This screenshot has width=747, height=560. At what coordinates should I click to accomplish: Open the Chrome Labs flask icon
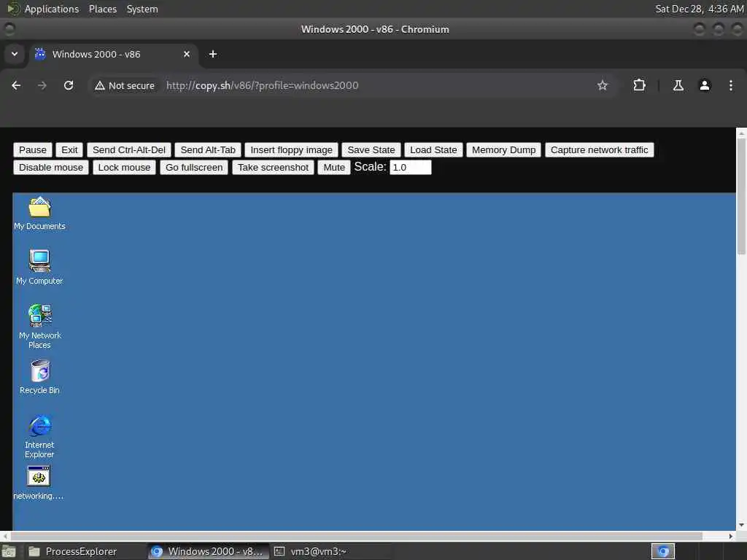tap(678, 85)
